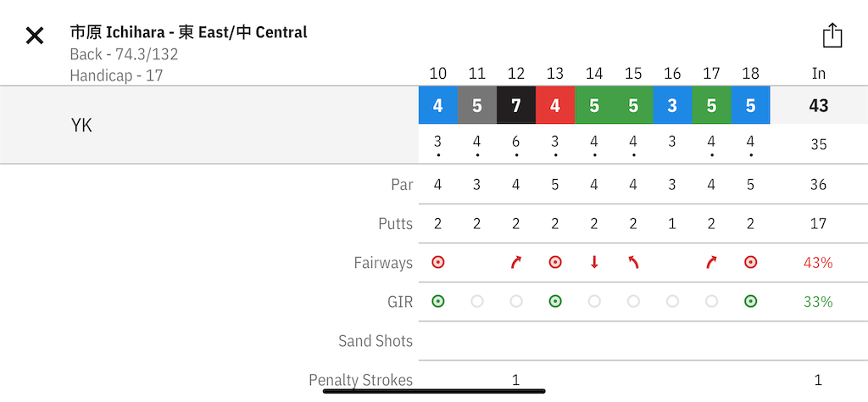Tap the share icon at top right
The width and height of the screenshot is (868, 402).
832,36
